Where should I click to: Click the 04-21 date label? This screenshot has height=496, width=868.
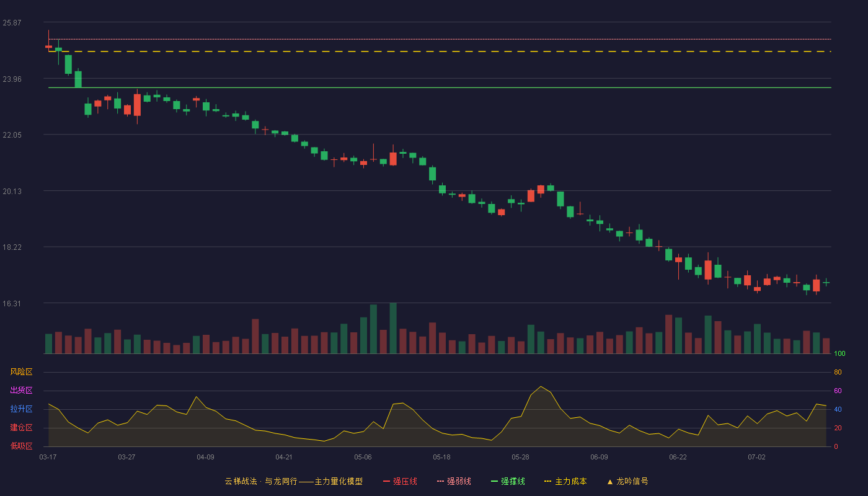pyautogui.click(x=284, y=457)
